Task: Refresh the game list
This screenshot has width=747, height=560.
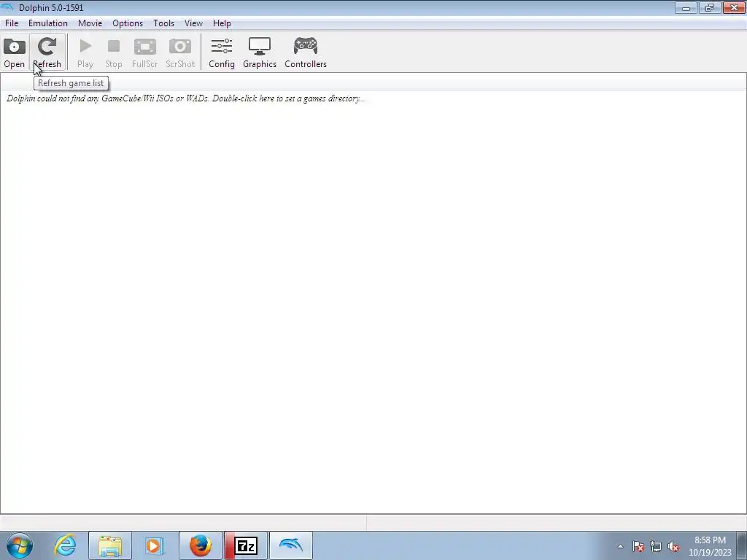Action: 47,52
